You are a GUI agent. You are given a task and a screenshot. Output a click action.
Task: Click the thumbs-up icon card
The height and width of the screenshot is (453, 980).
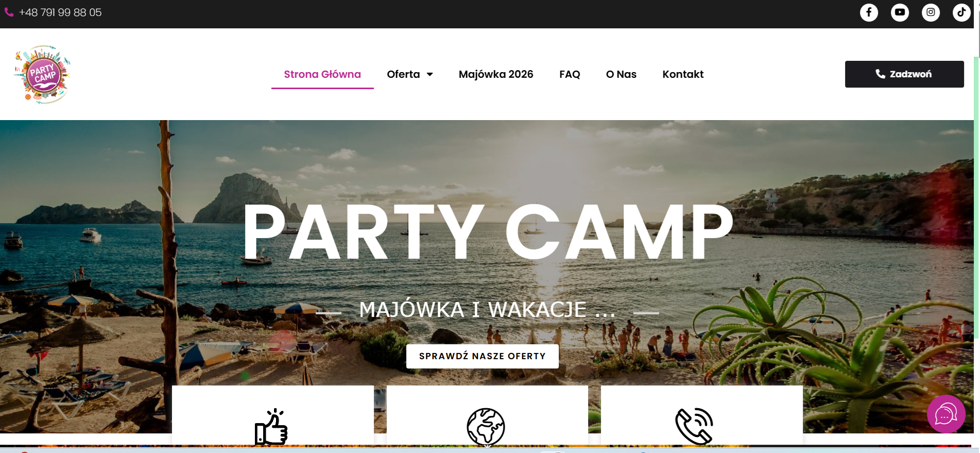[x=272, y=415]
